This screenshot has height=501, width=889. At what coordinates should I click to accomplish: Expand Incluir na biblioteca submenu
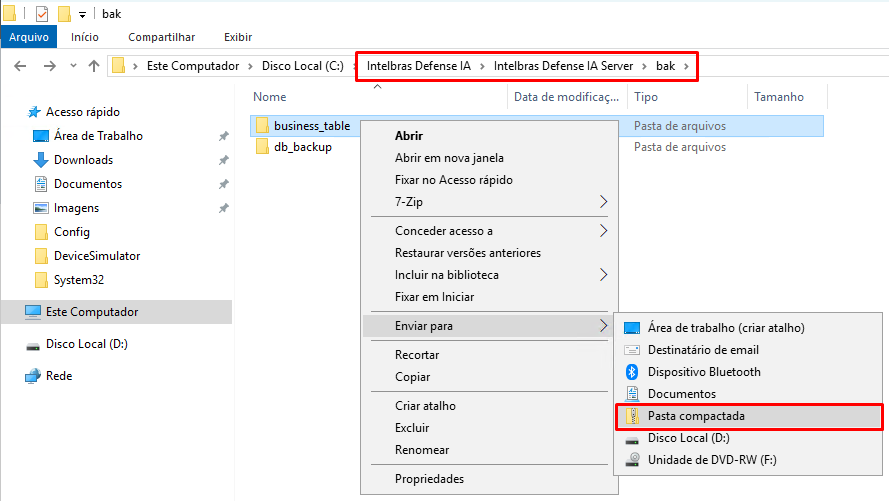[489, 275]
